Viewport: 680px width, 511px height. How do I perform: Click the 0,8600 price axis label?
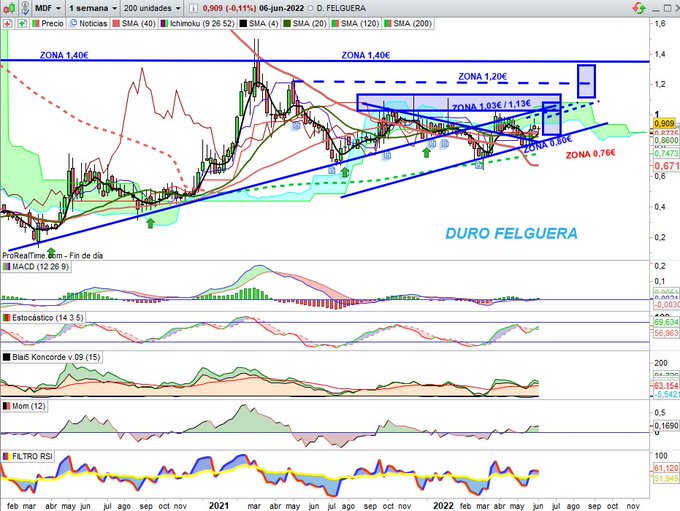(x=666, y=141)
